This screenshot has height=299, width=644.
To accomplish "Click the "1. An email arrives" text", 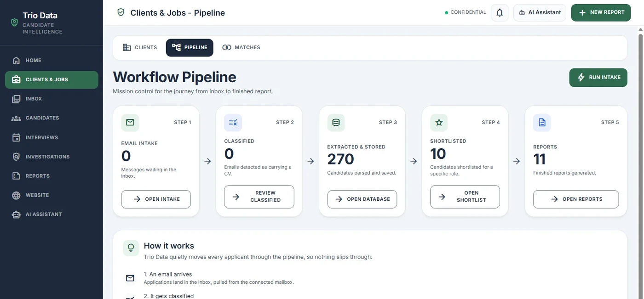I will click(168, 274).
